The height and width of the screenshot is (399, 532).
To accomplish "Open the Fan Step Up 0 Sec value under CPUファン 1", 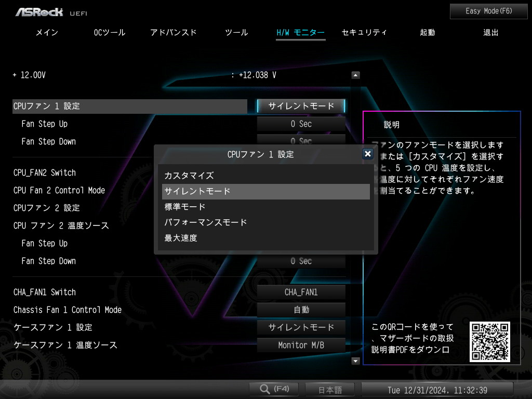I will (x=301, y=124).
